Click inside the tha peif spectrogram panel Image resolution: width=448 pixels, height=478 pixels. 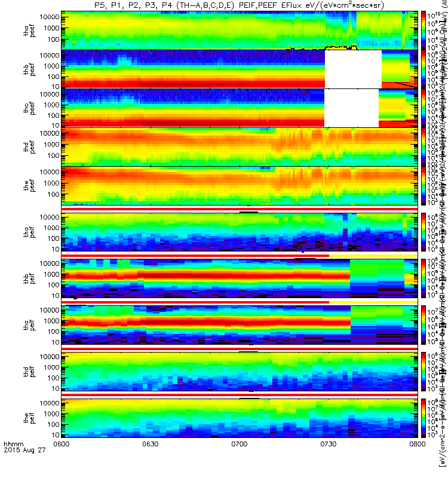[240, 232]
